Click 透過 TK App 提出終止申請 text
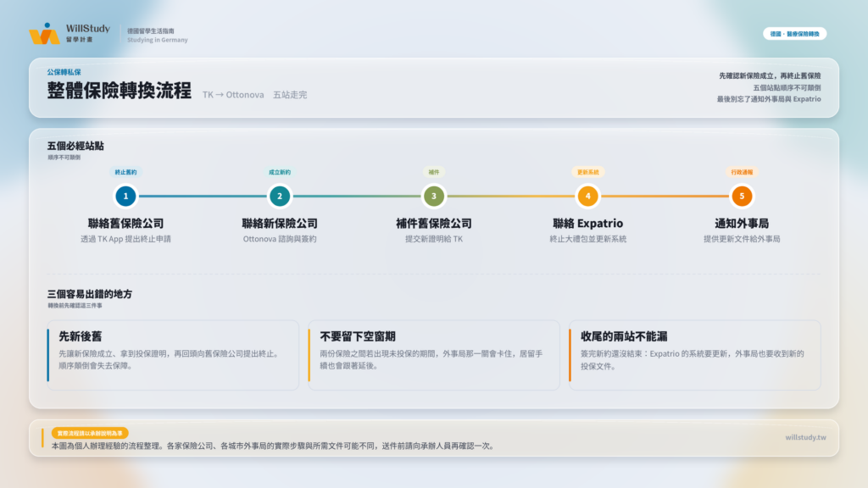Image resolution: width=868 pixels, height=488 pixels. [x=125, y=239]
